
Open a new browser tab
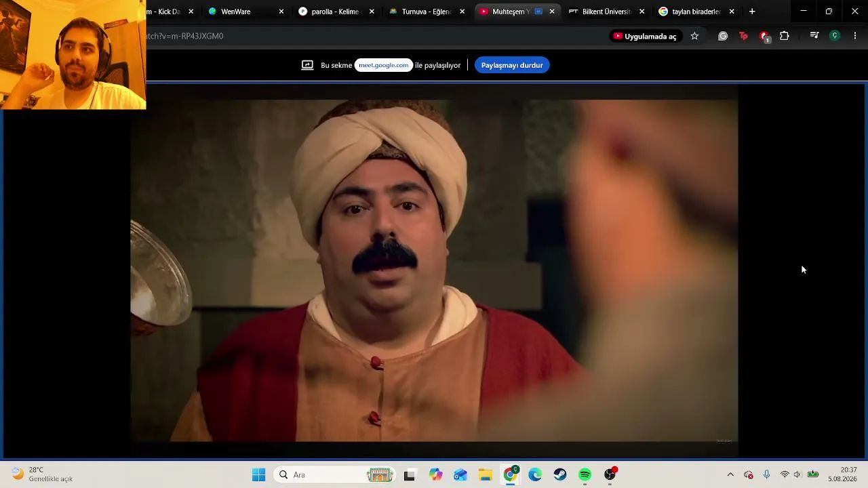(752, 12)
